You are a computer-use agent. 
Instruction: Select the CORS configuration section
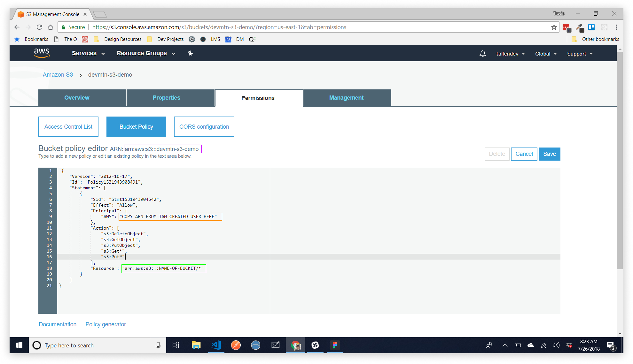[204, 127]
